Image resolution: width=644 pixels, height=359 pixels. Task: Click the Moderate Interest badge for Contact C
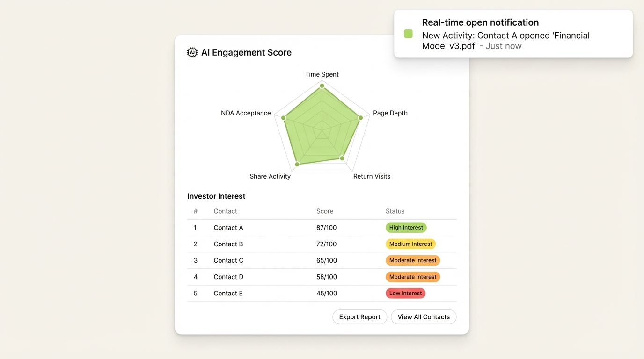(413, 260)
